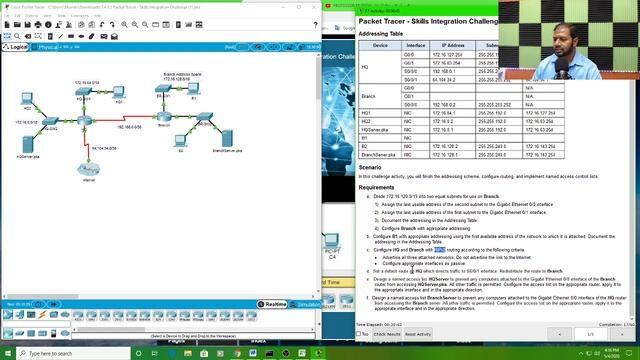Viewport: 640px width, 360px height.
Task: Toggle the Top checkbox in activity window
Action: click(x=358, y=334)
